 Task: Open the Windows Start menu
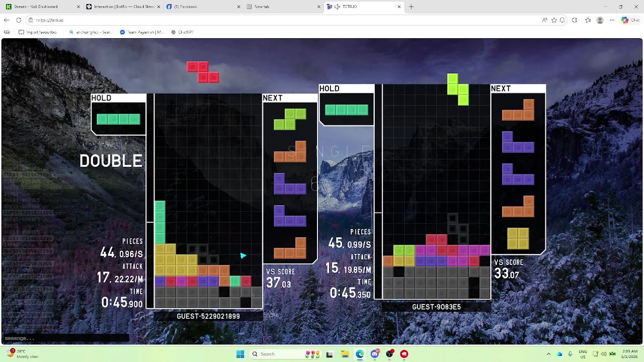(x=240, y=354)
